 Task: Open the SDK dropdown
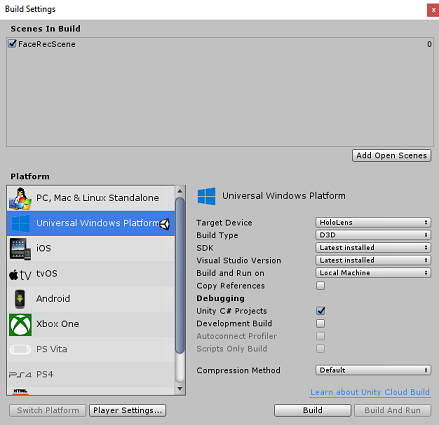[373, 248]
